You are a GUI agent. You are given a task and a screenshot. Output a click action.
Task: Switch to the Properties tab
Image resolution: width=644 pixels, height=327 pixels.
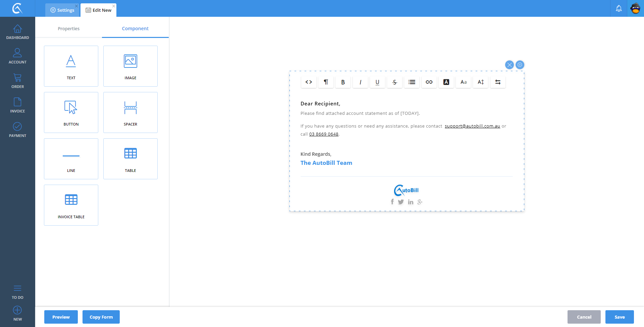(x=68, y=29)
